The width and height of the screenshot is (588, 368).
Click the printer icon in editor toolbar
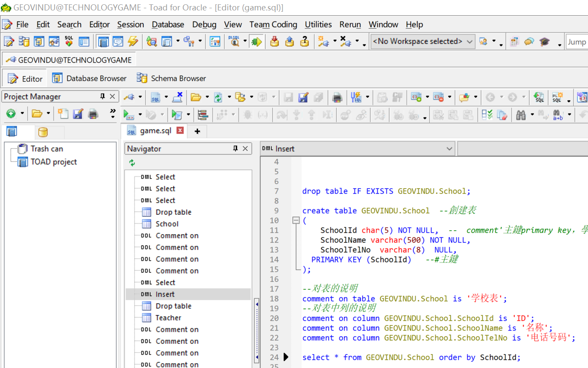pos(337,97)
